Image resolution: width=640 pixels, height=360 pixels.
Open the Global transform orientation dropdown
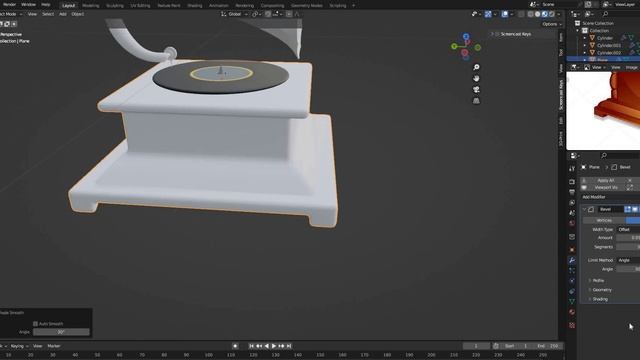(235, 14)
